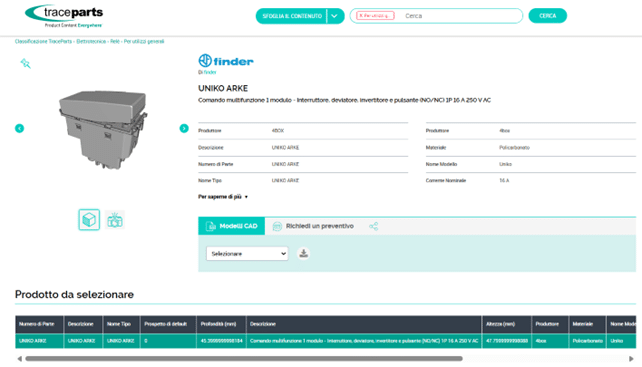642x367 pixels.
Task: Open the 3D product model preview
Action: [102, 129]
